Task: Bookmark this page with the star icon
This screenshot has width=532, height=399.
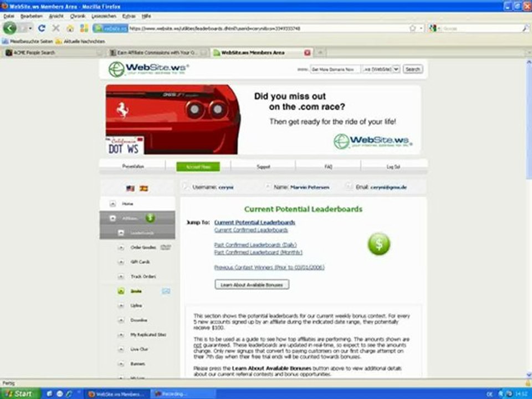Action: (x=412, y=28)
